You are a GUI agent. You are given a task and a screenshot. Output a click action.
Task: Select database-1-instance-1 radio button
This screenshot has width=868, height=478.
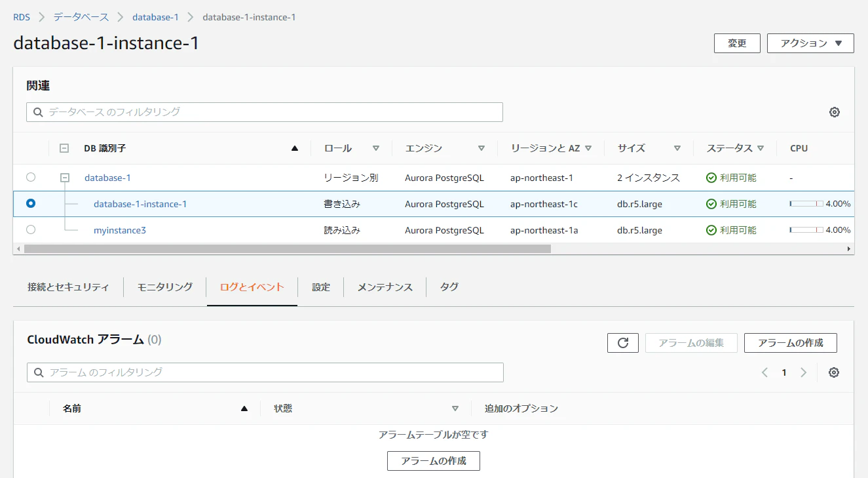31,203
